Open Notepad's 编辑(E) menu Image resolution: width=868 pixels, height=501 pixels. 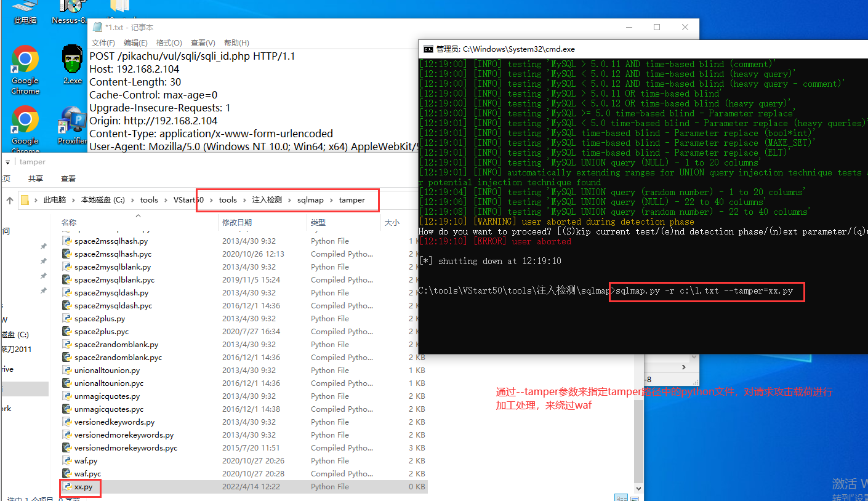point(135,43)
